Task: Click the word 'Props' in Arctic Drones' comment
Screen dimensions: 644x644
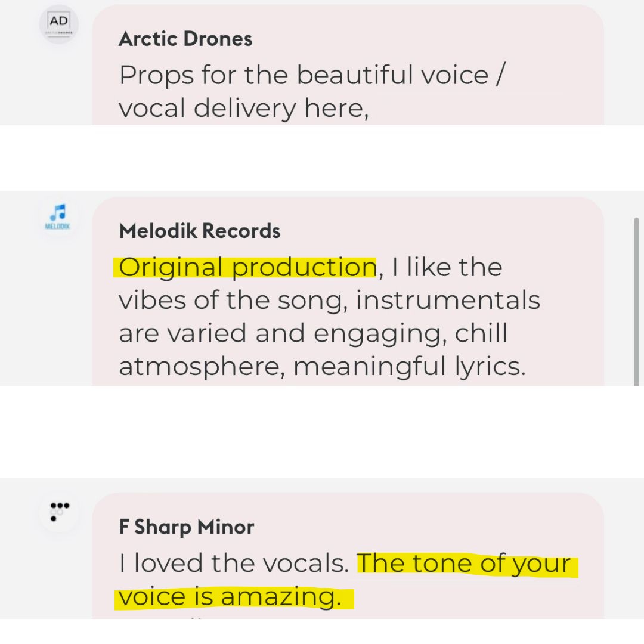Action: pos(156,76)
